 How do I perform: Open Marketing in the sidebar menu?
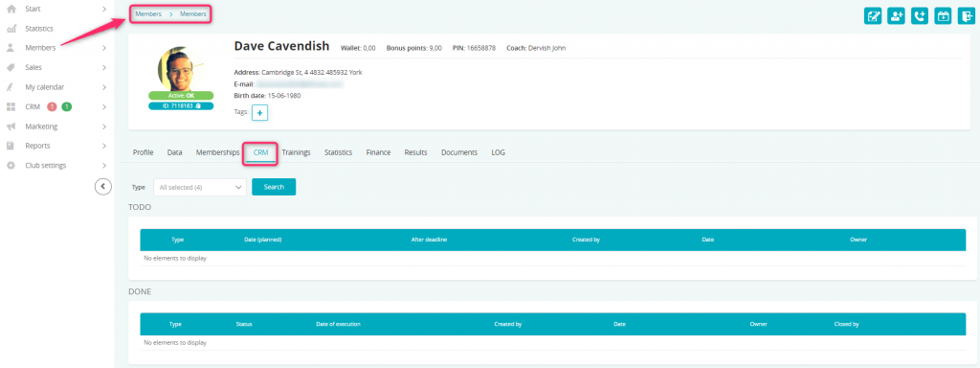[x=41, y=126]
